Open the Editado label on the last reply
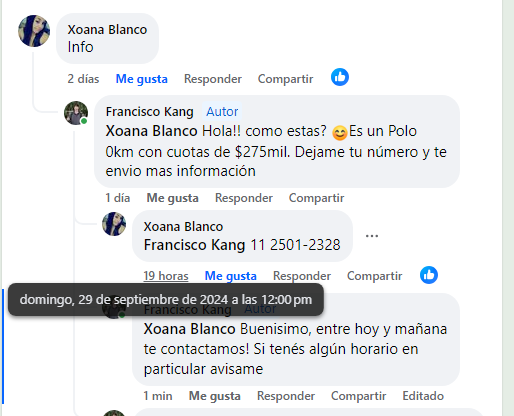Image resolution: width=514 pixels, height=416 pixels. [423, 396]
